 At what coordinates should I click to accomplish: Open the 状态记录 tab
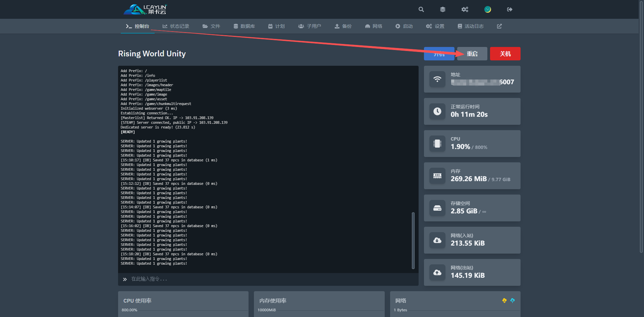tap(176, 26)
